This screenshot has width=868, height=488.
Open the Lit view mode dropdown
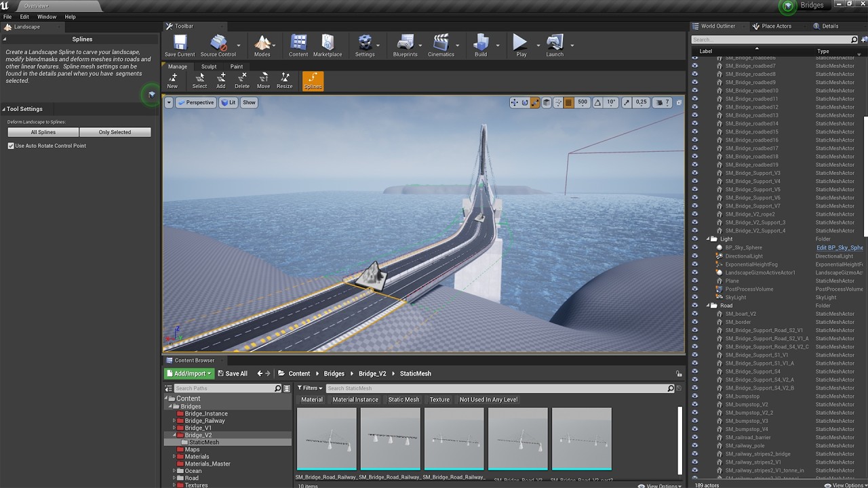tap(228, 102)
